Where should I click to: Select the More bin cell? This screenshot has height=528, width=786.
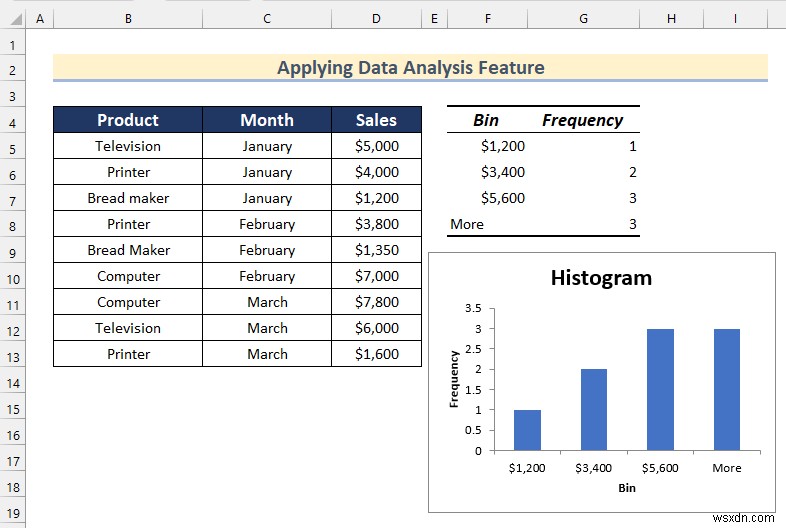coord(487,224)
